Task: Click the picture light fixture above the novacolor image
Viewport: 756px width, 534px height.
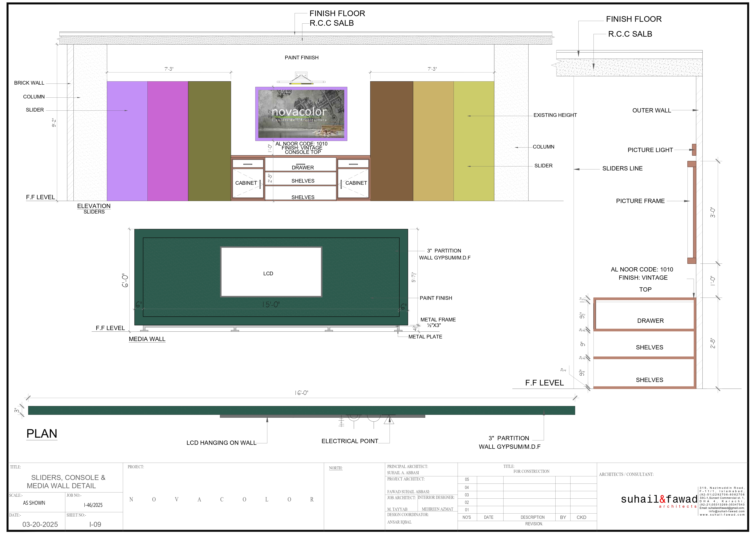Action: coord(301,79)
